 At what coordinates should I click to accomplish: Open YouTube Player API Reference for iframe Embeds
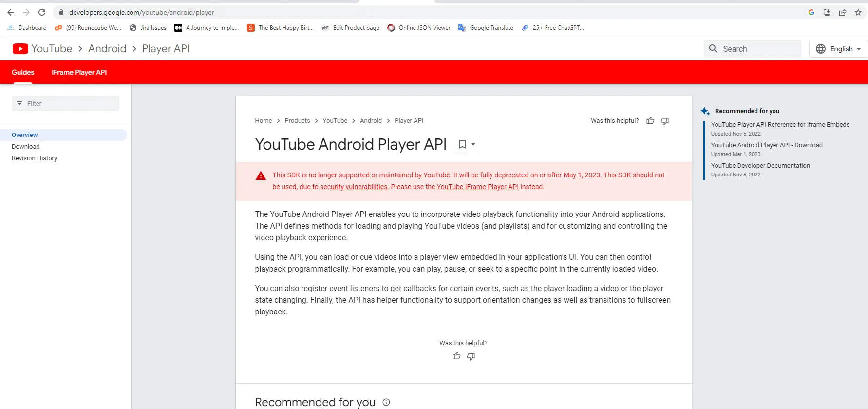click(x=780, y=125)
